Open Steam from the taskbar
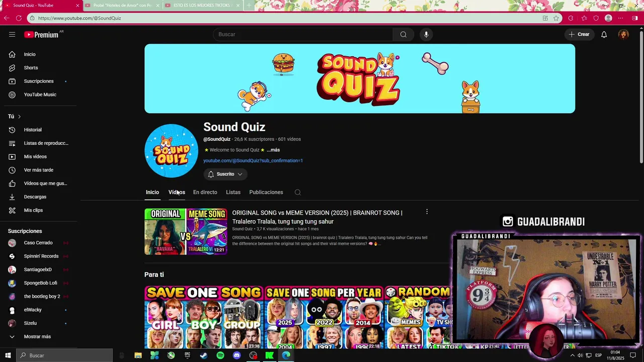This screenshot has width=644, height=362. click(x=204, y=355)
